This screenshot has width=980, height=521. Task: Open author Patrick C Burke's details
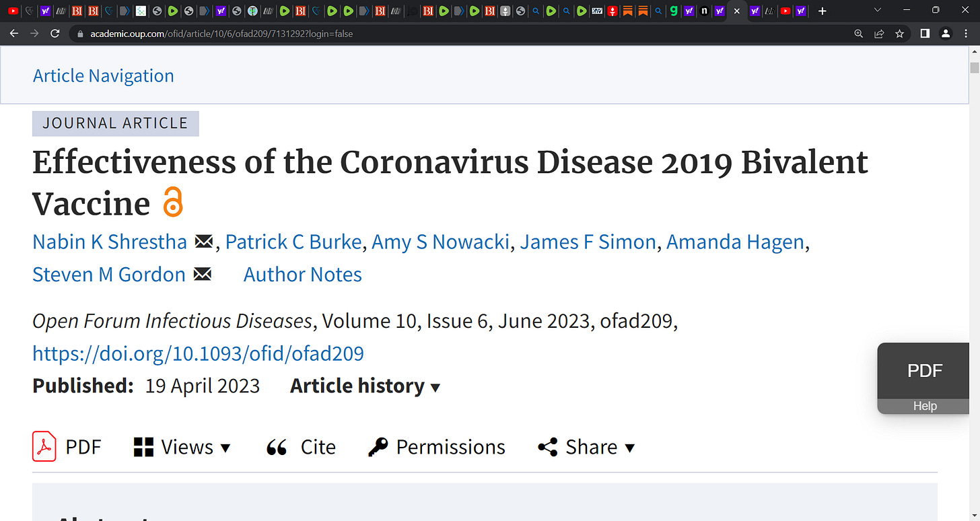(x=293, y=242)
